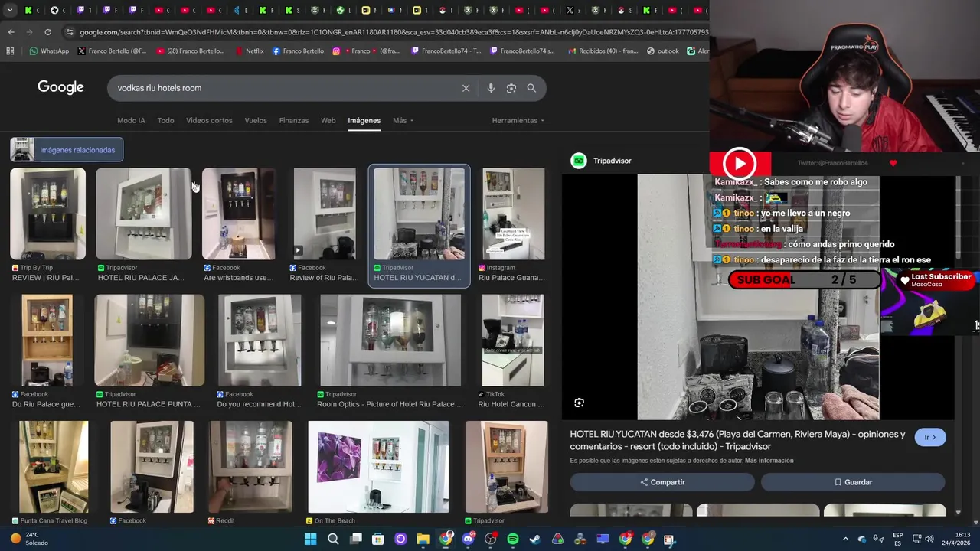Viewport: 980px width, 551px height.
Task: Click Lens icon on the preview image
Action: [x=580, y=403]
